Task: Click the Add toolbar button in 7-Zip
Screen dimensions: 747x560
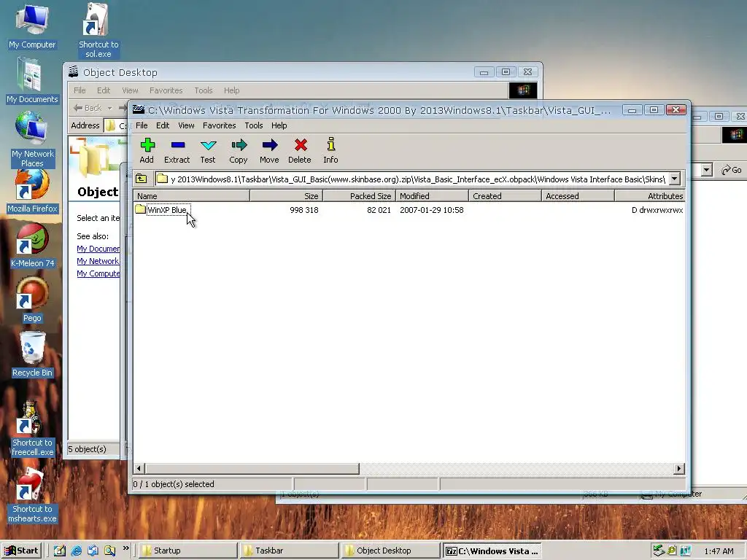Action: pos(147,150)
